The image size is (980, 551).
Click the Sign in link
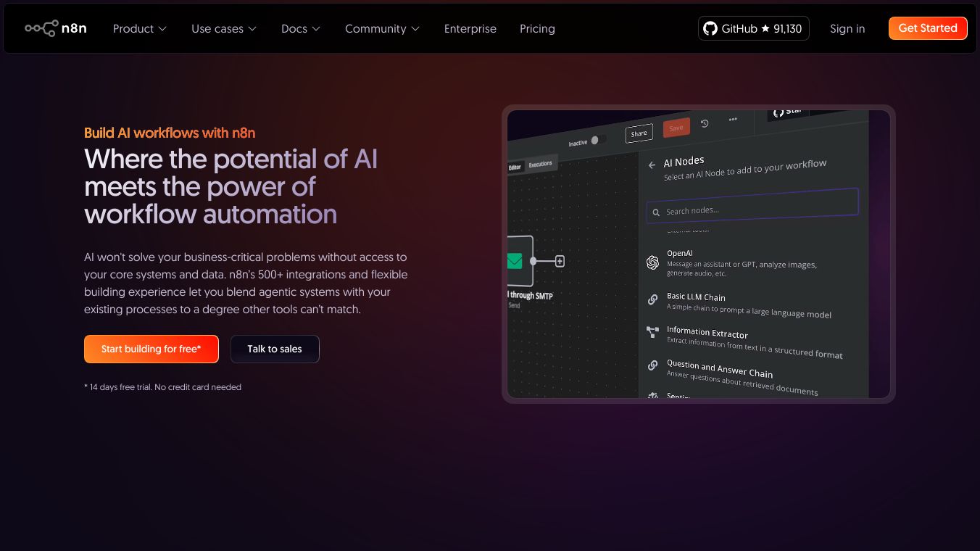pyautogui.click(x=847, y=28)
